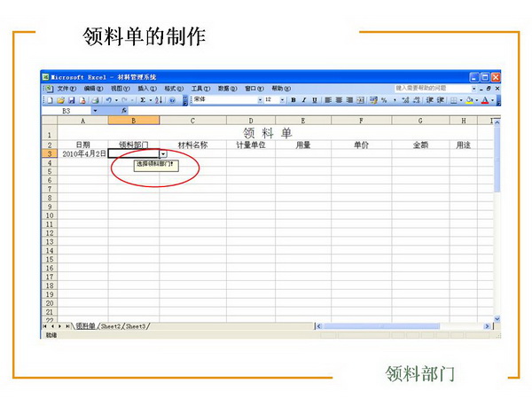
Task: Open the 工具 (Tools) menu
Action: point(200,89)
